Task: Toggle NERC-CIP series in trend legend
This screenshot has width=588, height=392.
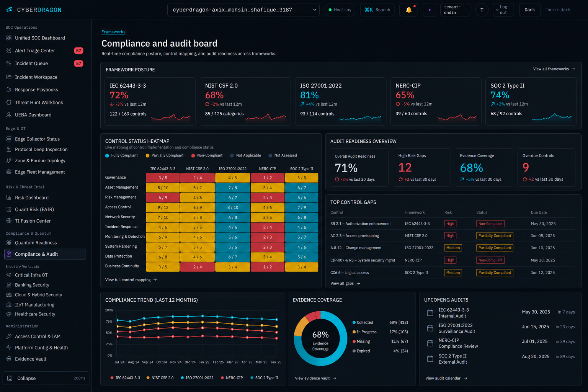Action: (x=232, y=378)
